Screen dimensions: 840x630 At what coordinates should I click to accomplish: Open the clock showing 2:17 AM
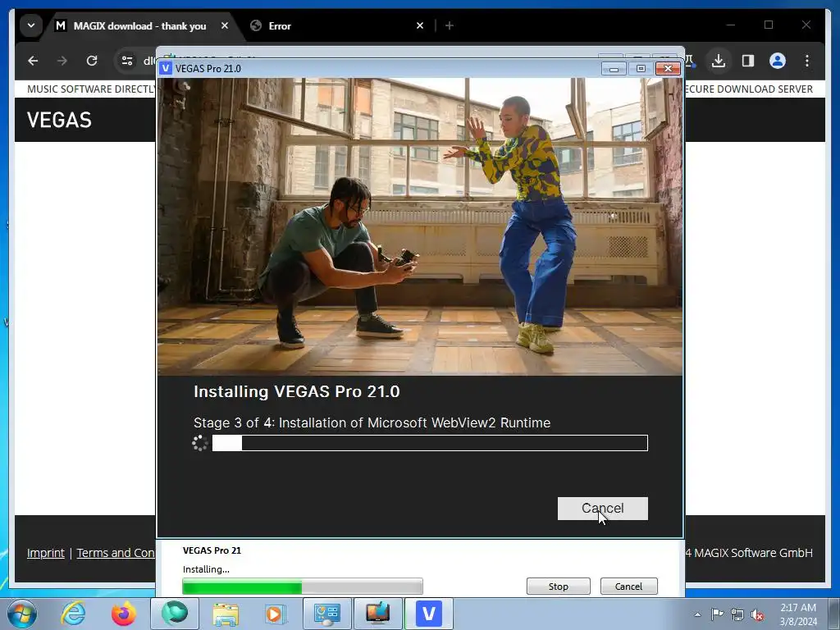tap(797, 614)
